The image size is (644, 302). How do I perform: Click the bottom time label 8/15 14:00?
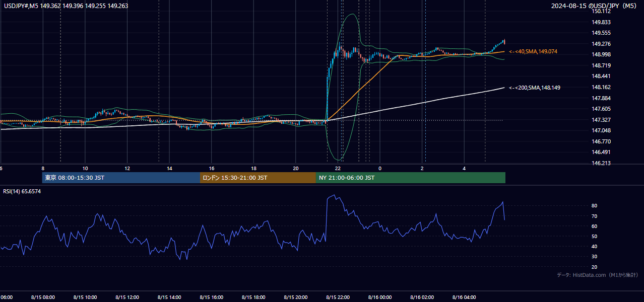169,297
